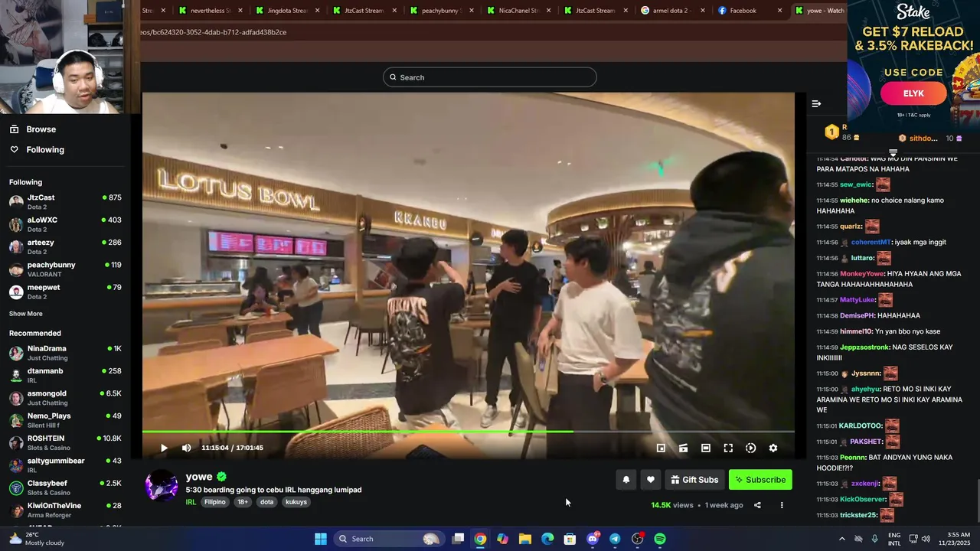Click the Windows taskbar search box
The image size is (980, 551).
coord(390,539)
